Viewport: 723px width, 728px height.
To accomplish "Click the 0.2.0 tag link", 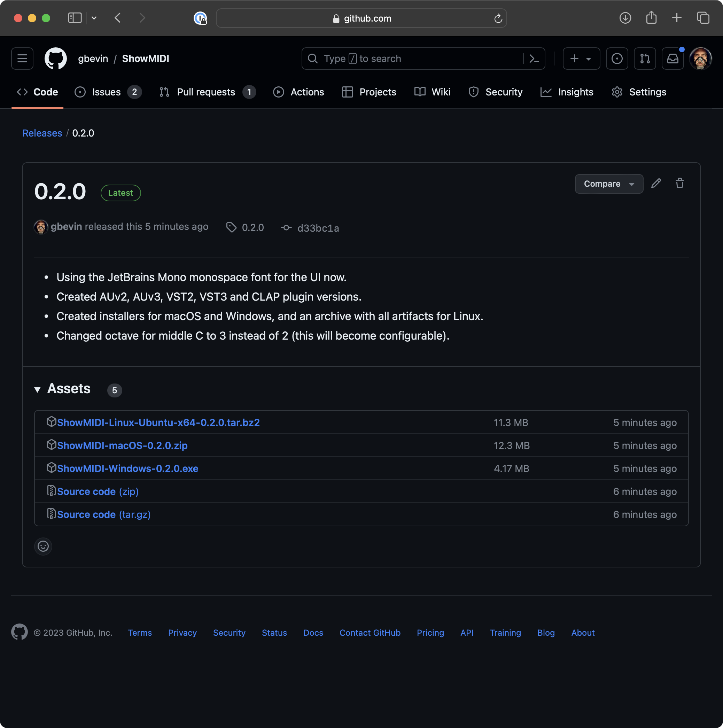I will click(253, 227).
